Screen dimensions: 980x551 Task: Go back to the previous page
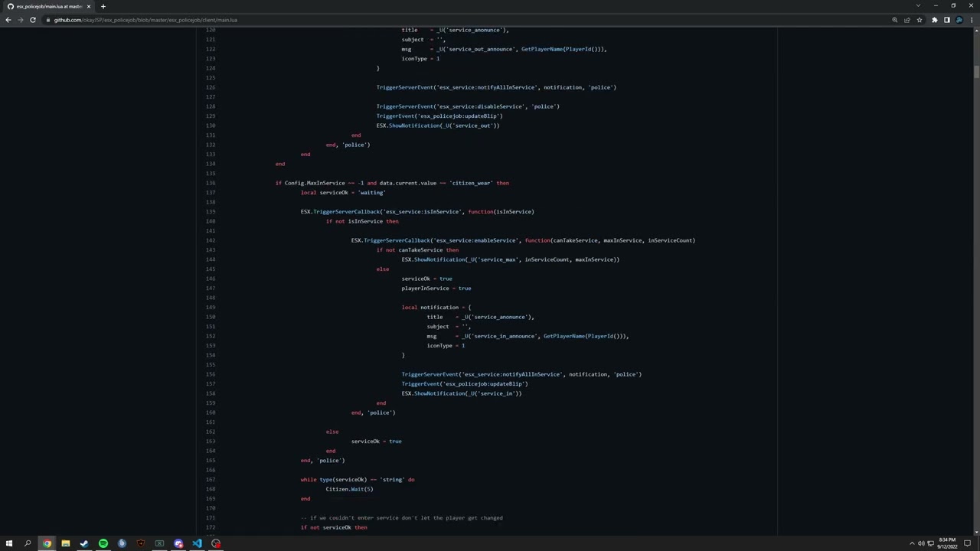tap(8, 20)
